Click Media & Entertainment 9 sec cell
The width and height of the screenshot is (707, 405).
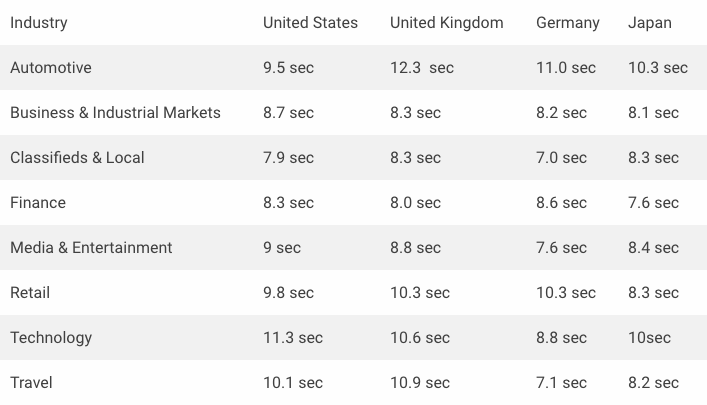point(282,248)
